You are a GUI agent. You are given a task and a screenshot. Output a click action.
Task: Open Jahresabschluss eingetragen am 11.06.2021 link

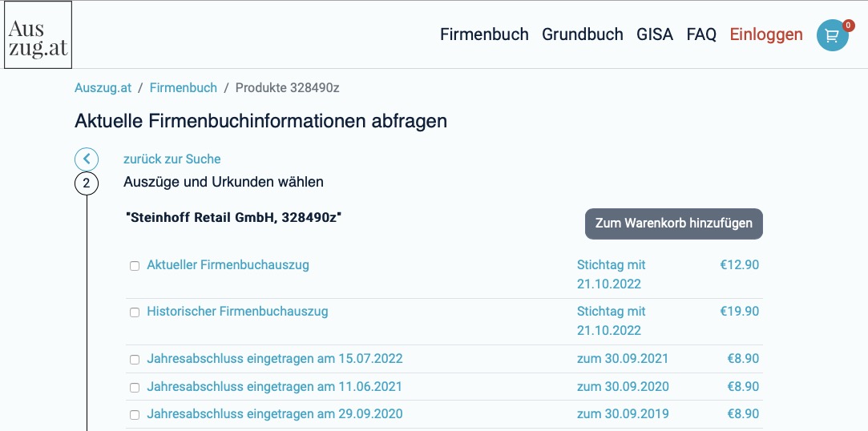pyautogui.click(x=275, y=386)
